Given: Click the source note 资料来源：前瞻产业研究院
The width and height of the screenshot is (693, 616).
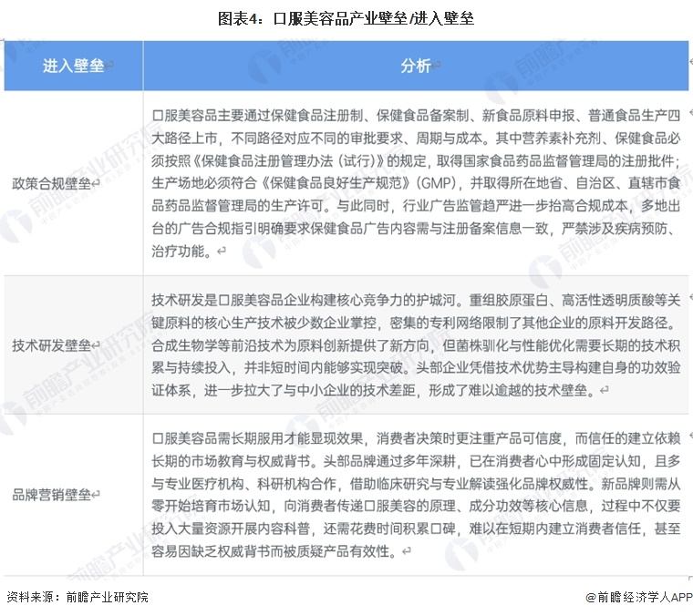Looking at the screenshot, I should tap(78, 597).
